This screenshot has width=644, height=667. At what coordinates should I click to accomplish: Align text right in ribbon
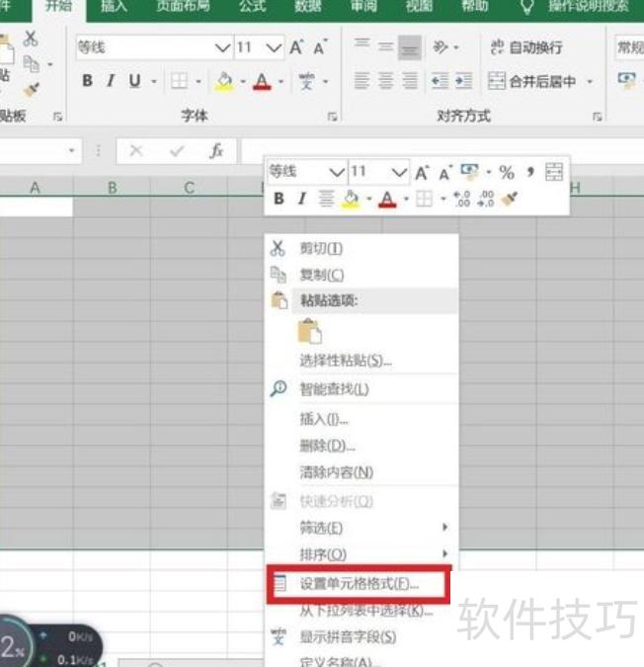pos(409,80)
